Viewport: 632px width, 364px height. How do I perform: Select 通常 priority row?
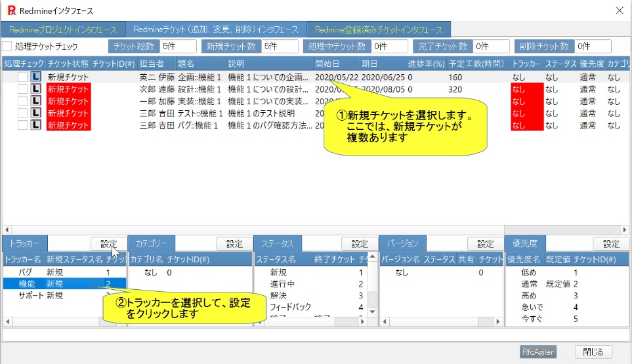[x=567, y=284]
